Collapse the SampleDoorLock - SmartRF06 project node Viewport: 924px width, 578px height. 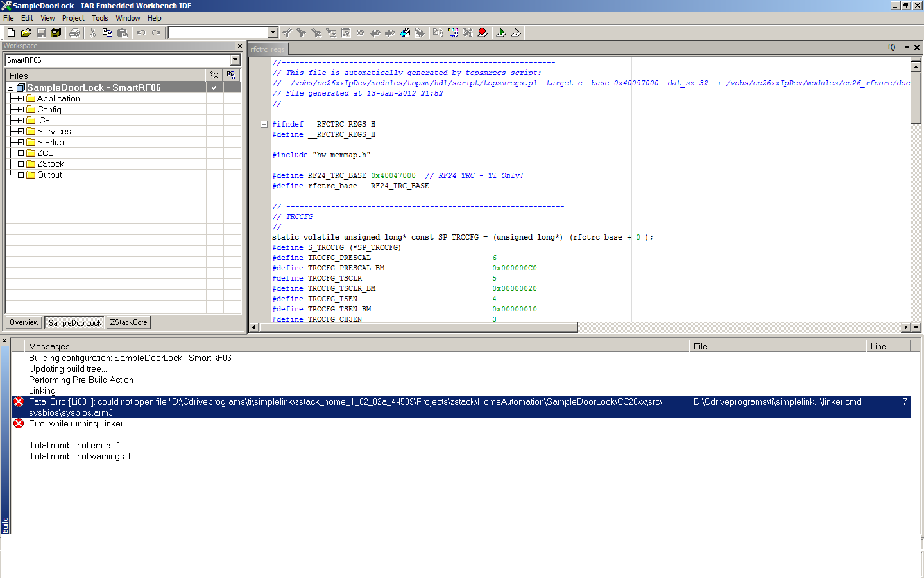11,87
